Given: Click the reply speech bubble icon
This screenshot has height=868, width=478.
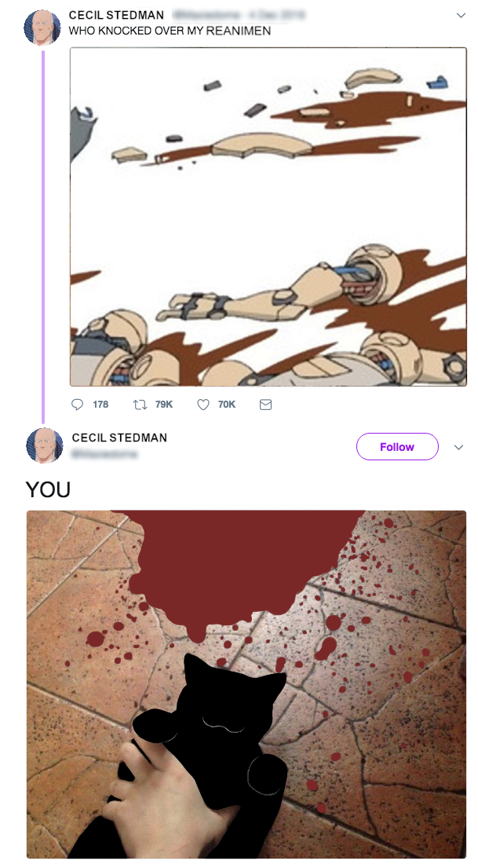Looking at the screenshot, I should (78, 405).
